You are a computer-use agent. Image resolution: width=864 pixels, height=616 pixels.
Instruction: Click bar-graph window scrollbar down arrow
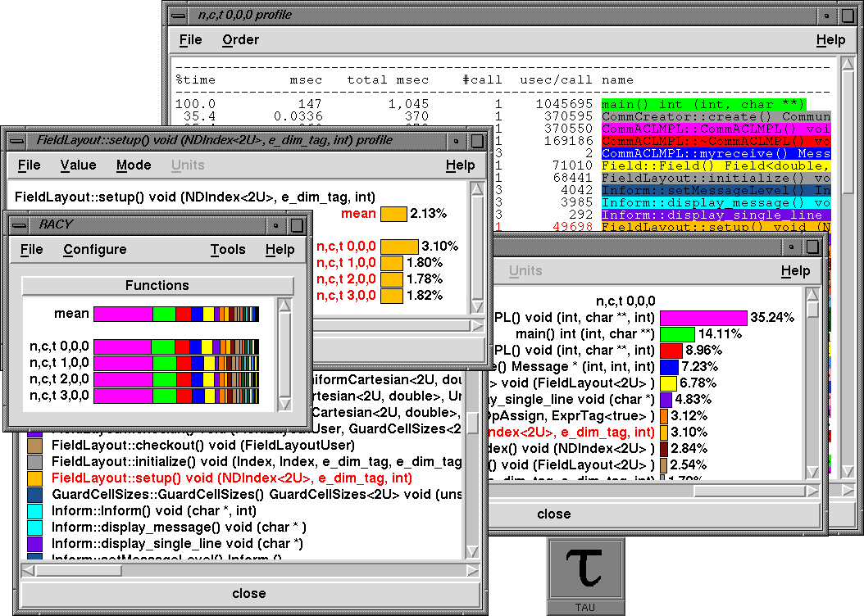(x=812, y=472)
